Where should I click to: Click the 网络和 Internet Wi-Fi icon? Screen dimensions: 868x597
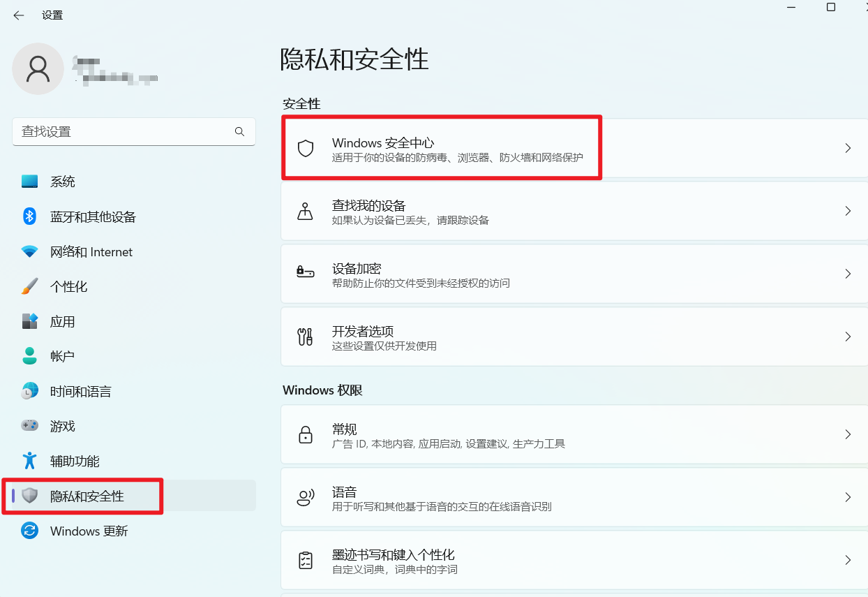29,251
